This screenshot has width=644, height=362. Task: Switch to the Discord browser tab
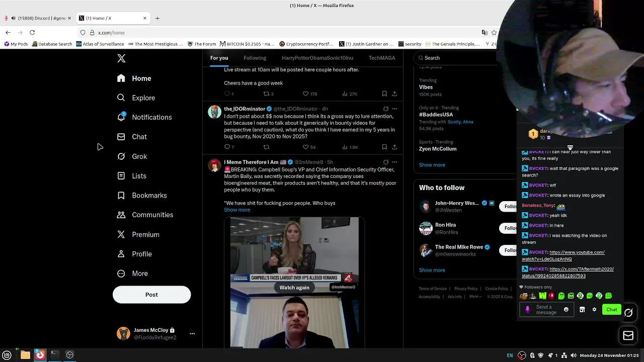tap(38, 18)
